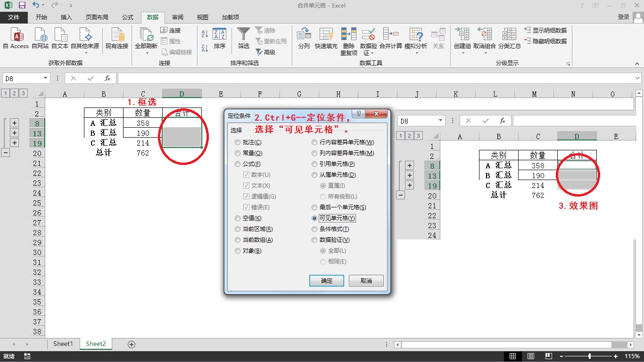Open the Name Box dropdown showing D8
This screenshot has width=644, height=362.
[x=46, y=78]
